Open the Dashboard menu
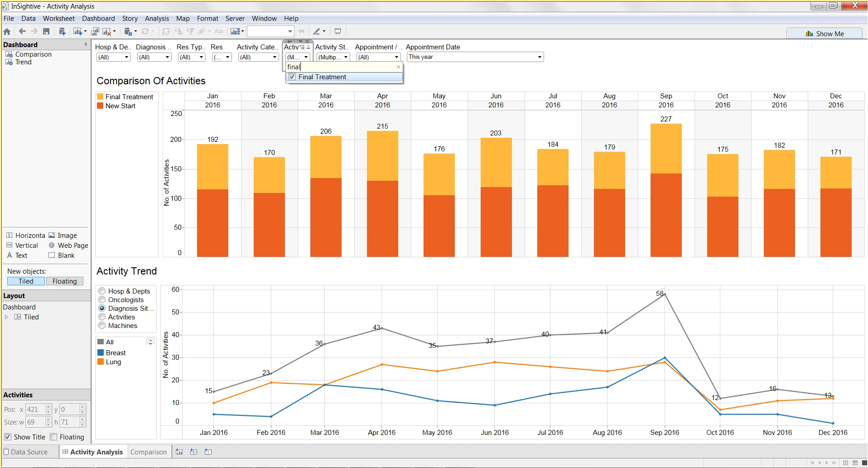868x468 pixels. tap(98, 19)
